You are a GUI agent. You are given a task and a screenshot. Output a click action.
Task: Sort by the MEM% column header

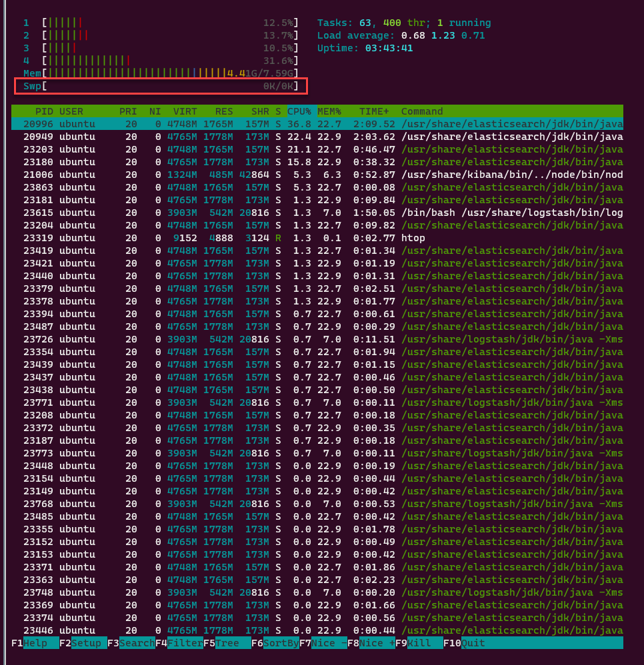click(329, 111)
